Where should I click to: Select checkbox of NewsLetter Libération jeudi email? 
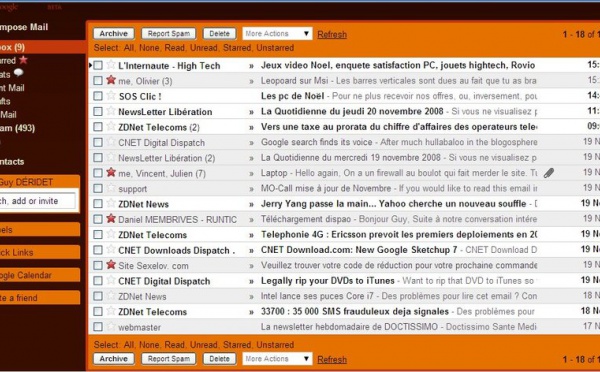point(98,111)
